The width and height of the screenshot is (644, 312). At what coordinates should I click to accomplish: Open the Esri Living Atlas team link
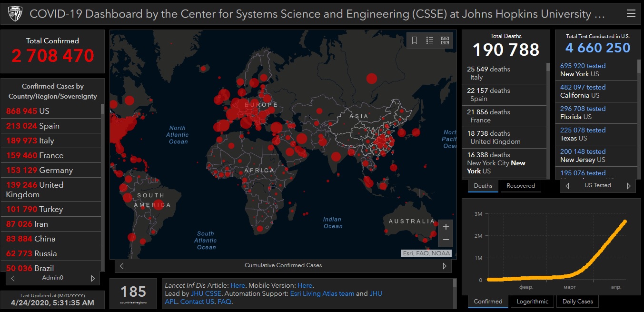[x=322, y=293]
